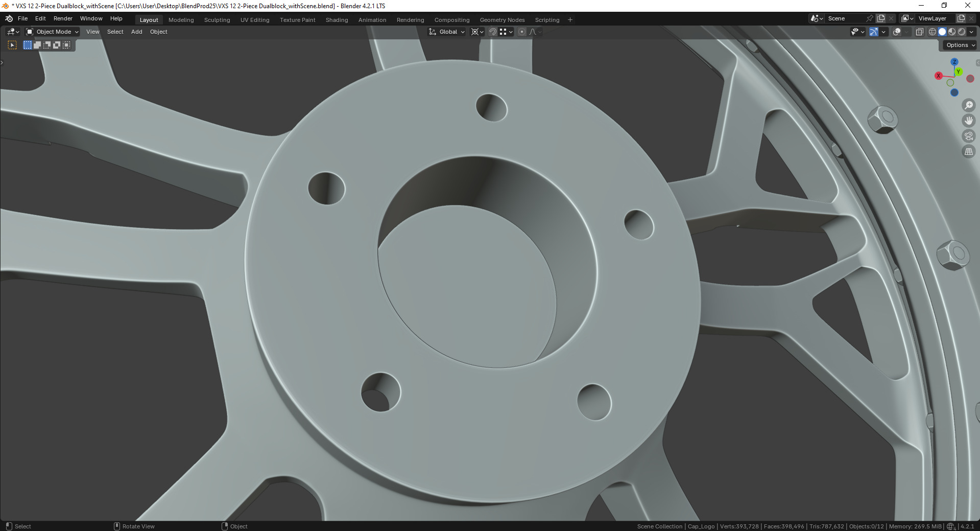Click the Scene name field
Screen dimensions: 980x531
coord(845,18)
